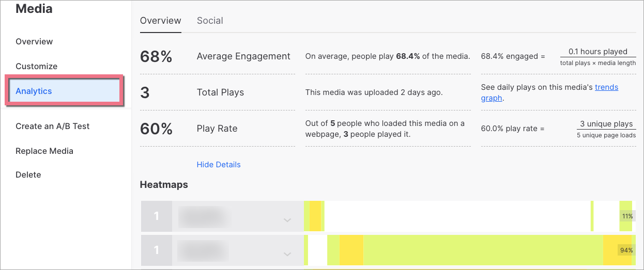Image resolution: width=644 pixels, height=270 pixels.
Task: Select Customize in the sidebar
Action: pyautogui.click(x=36, y=67)
